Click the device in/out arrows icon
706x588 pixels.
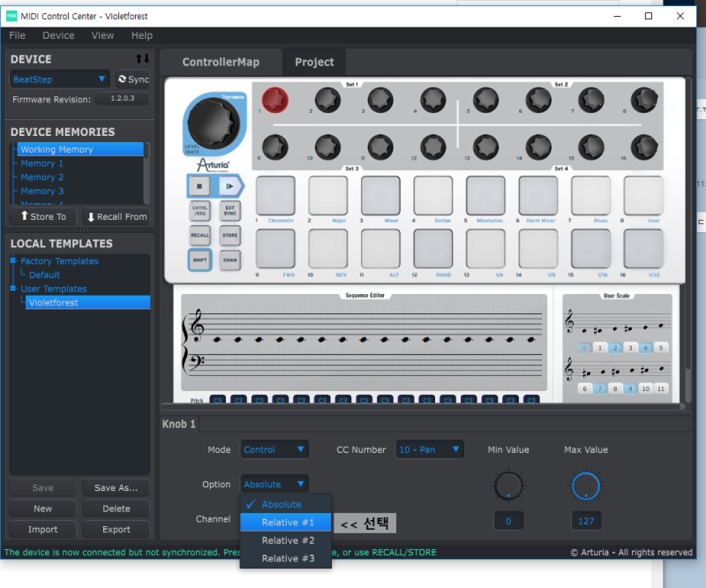[142, 58]
